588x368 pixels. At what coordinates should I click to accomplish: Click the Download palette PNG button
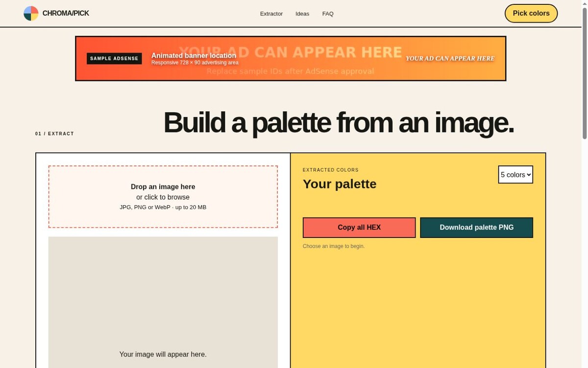[477, 228]
